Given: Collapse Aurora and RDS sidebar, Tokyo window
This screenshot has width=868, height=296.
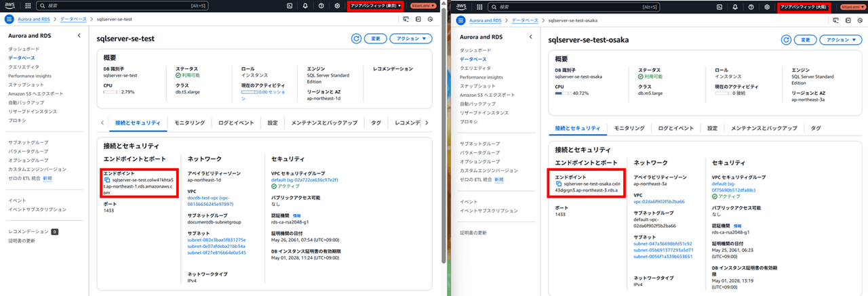Looking at the screenshot, I should point(79,35).
